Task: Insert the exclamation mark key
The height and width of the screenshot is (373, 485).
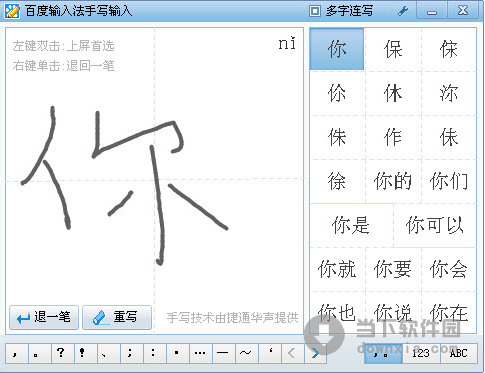Action: 86,353
